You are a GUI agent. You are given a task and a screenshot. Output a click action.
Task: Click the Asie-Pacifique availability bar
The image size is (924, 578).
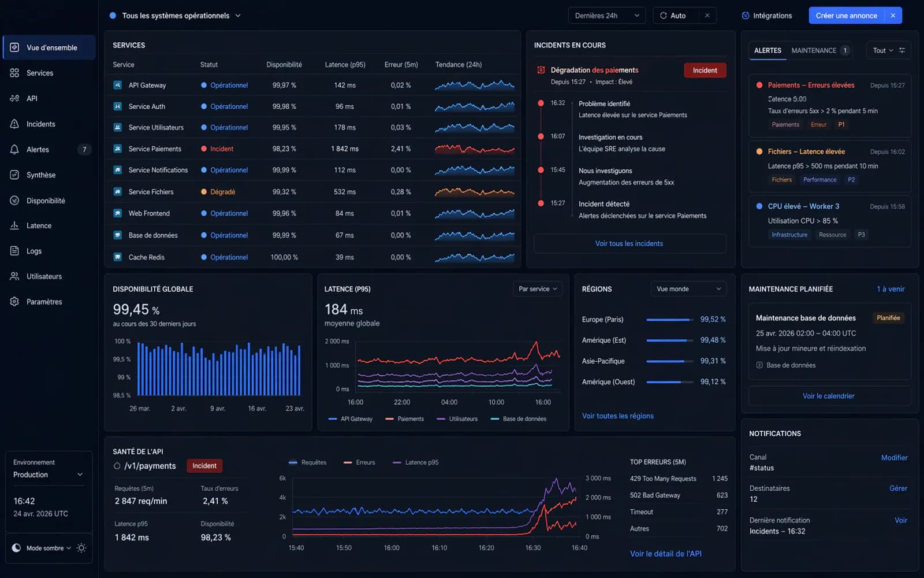(x=670, y=361)
